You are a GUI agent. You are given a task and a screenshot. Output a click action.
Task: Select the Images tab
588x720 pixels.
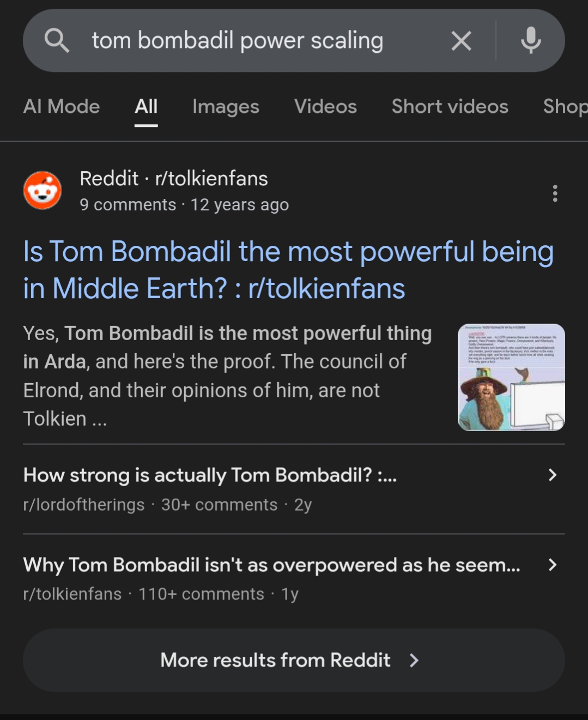click(x=226, y=106)
